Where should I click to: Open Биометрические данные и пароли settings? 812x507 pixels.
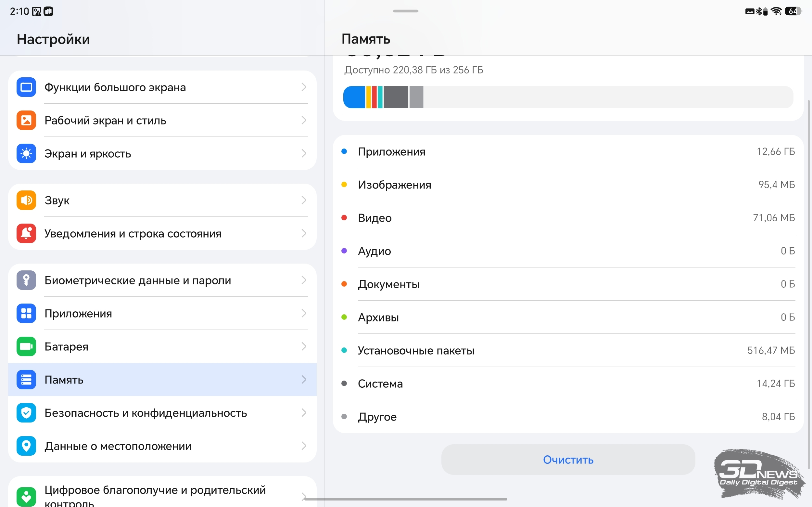(x=162, y=280)
